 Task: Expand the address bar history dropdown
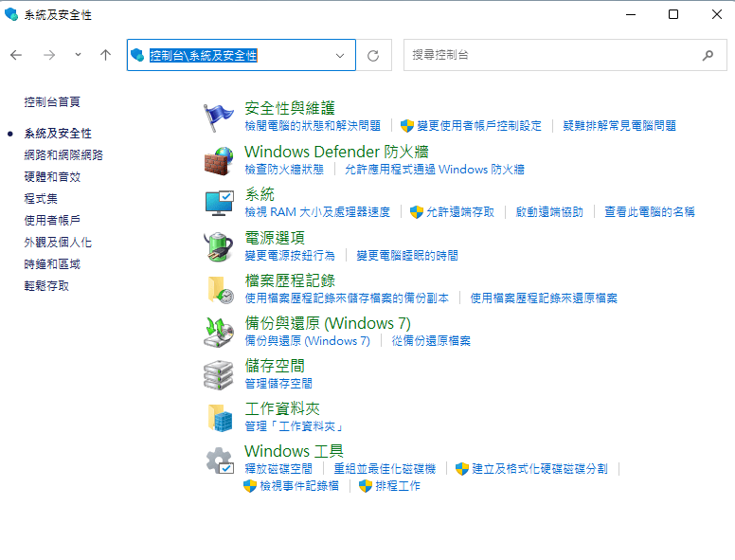[340, 55]
